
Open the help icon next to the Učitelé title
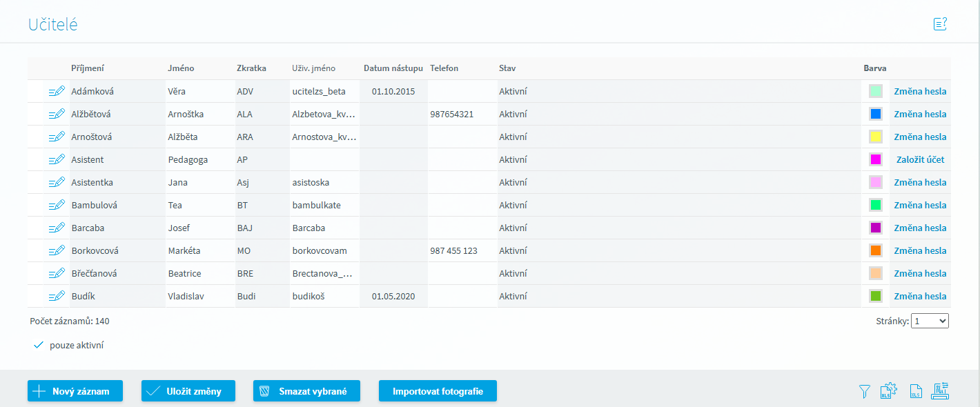click(939, 24)
